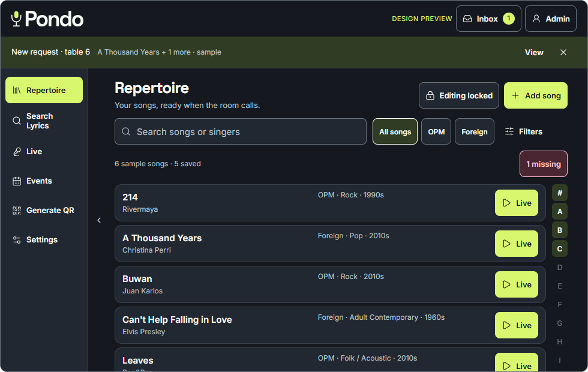The height and width of the screenshot is (372, 588).
Task: Select the Foreign filter chip
Action: [475, 131]
